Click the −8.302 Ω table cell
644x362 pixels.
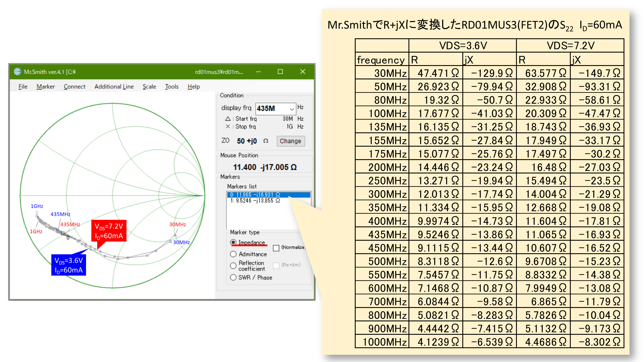pos(597,342)
